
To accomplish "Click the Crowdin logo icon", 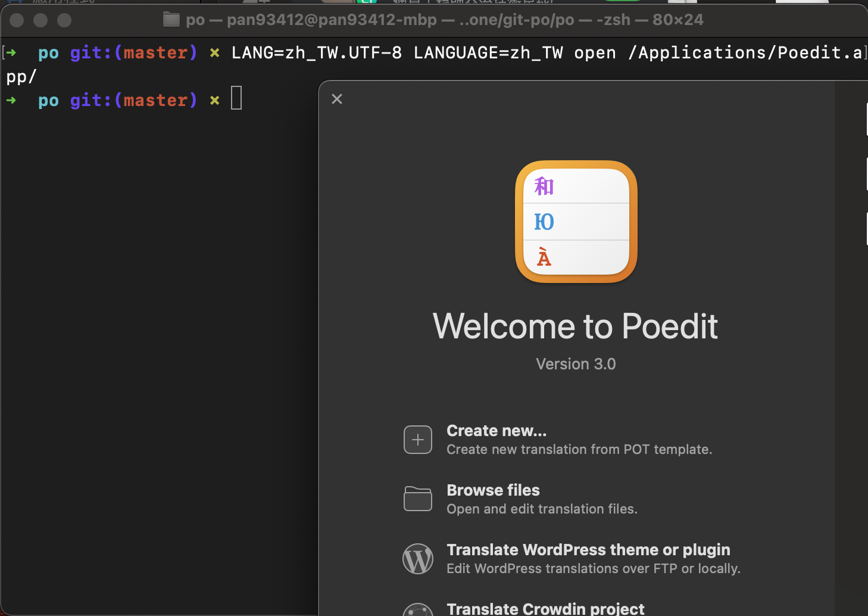I will click(x=418, y=610).
